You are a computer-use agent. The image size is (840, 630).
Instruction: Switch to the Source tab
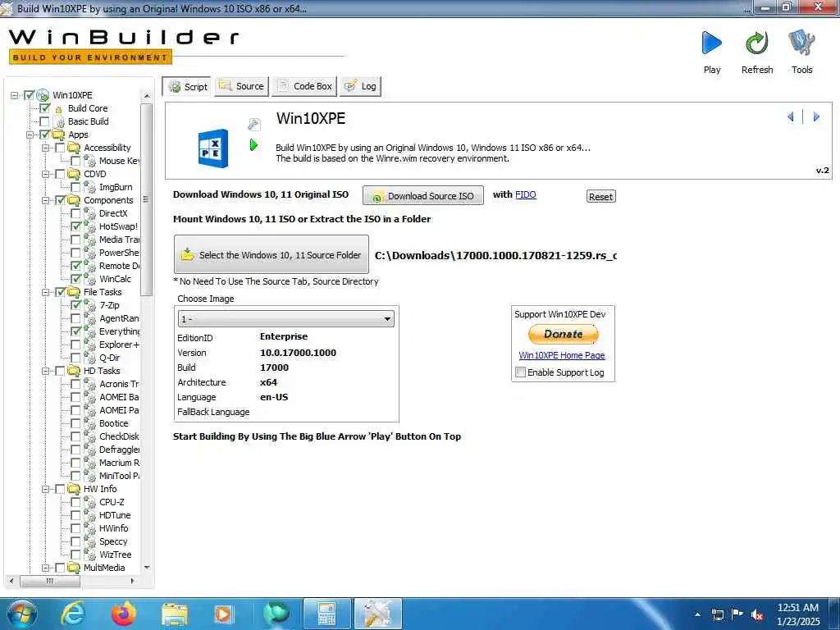point(242,86)
